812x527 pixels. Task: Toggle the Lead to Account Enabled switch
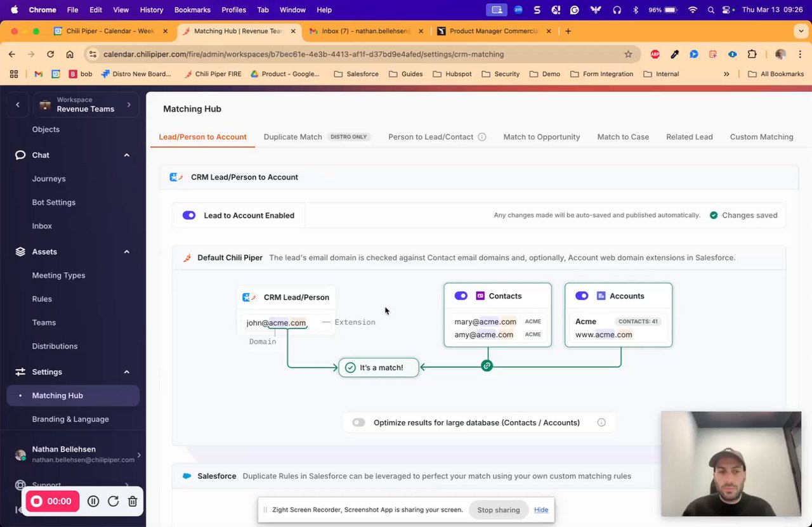189,215
